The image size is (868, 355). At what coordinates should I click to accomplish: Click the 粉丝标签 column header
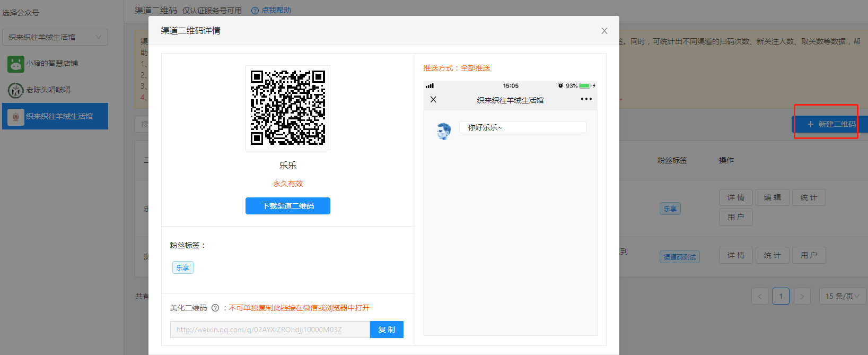point(672,160)
